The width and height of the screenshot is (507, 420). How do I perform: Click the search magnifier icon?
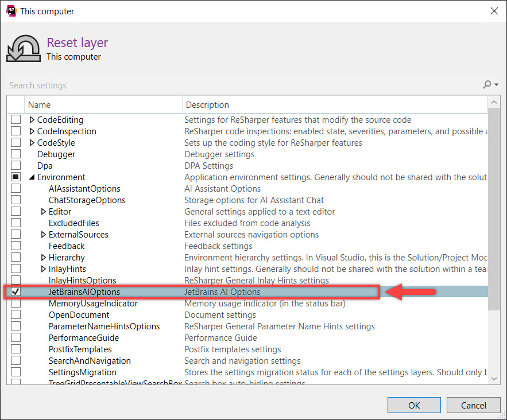(x=487, y=85)
